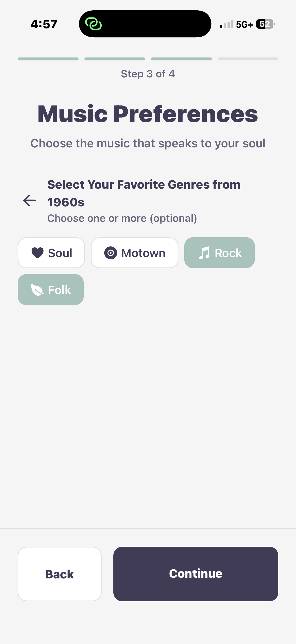The image size is (296, 644).
Task: Tap the battery indicator in status bar
Action: coord(265,24)
